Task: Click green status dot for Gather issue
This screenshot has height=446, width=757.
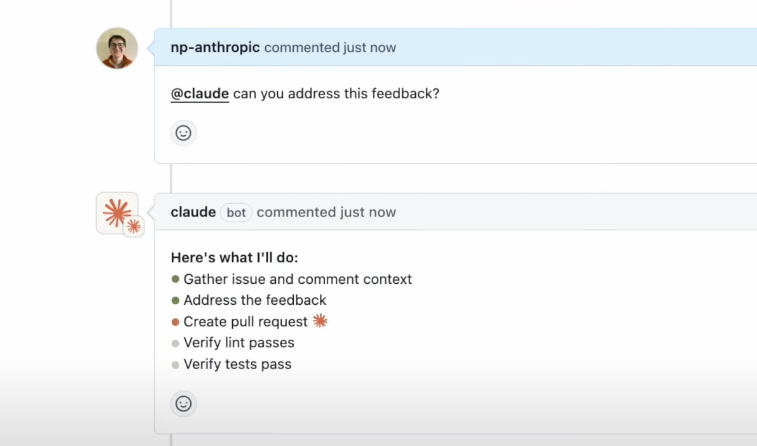Action: click(x=176, y=279)
